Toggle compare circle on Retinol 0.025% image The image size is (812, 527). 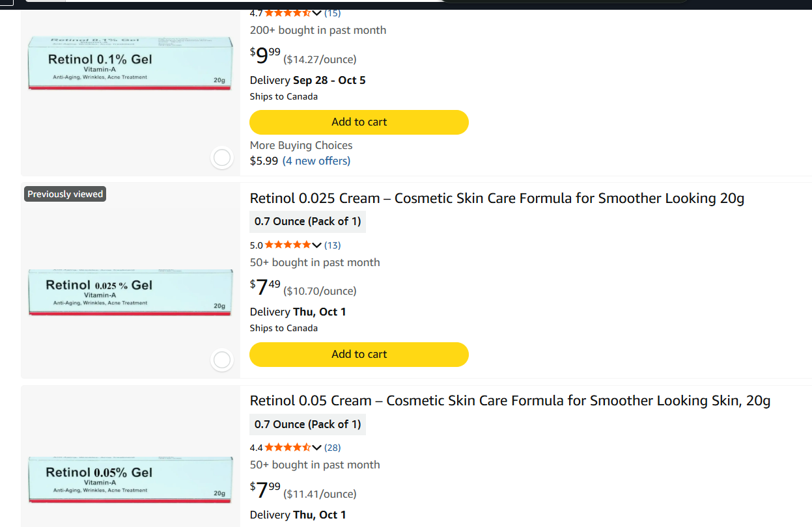pyautogui.click(x=222, y=360)
